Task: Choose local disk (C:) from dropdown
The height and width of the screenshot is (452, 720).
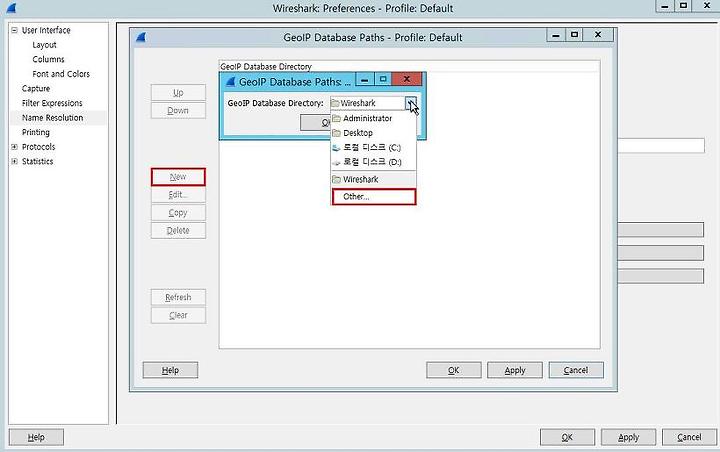Action: (373, 148)
